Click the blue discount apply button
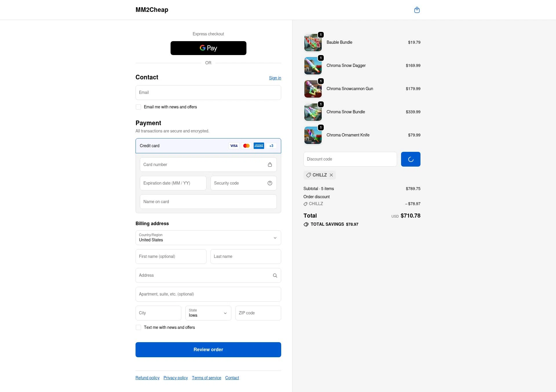The image size is (556, 392). [411, 159]
